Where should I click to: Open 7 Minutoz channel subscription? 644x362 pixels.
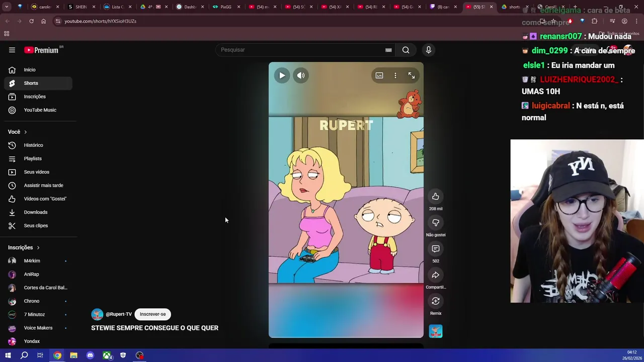click(38, 314)
